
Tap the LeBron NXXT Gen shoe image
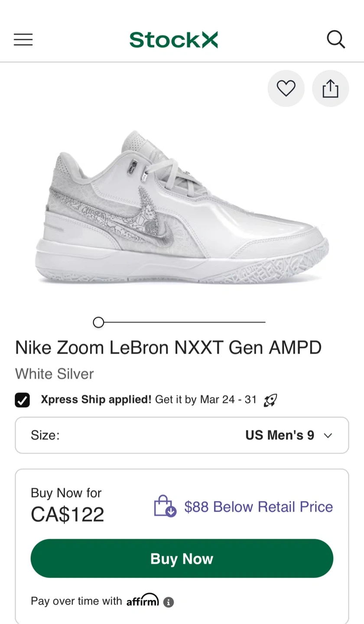pyautogui.click(x=182, y=208)
